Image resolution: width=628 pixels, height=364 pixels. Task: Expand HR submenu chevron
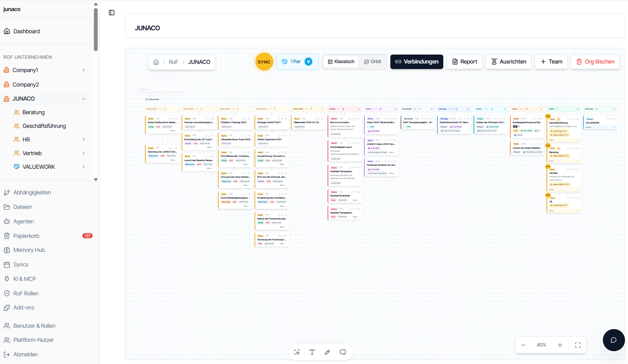(x=84, y=139)
